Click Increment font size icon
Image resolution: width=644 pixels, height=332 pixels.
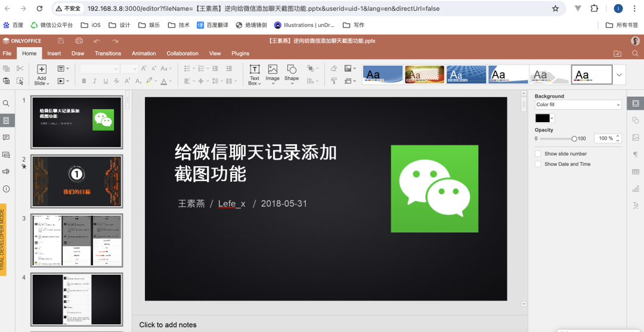click(144, 69)
